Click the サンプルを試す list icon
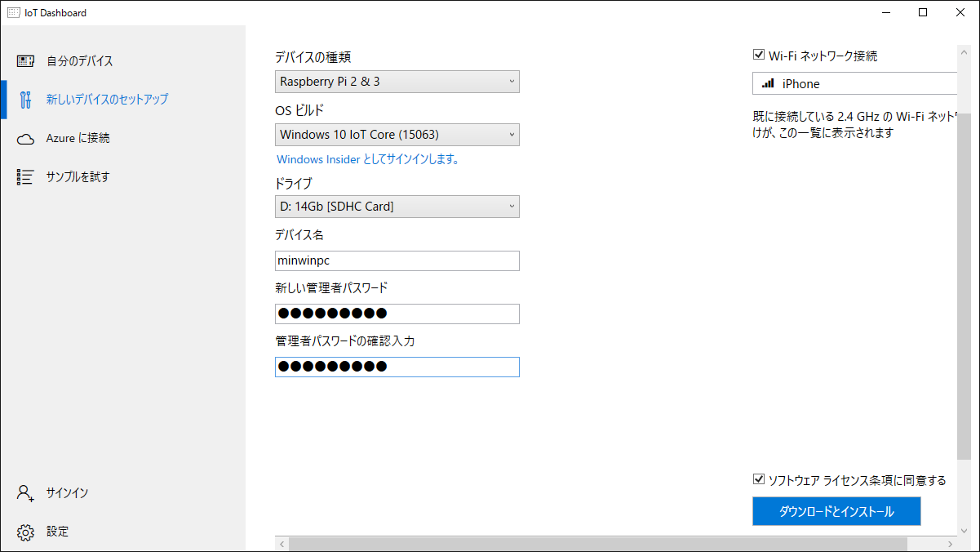This screenshot has width=980, height=552. click(x=25, y=177)
